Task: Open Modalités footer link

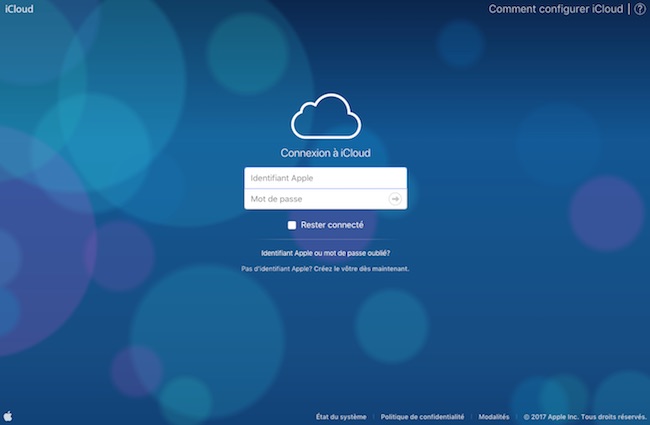Action: (494, 417)
